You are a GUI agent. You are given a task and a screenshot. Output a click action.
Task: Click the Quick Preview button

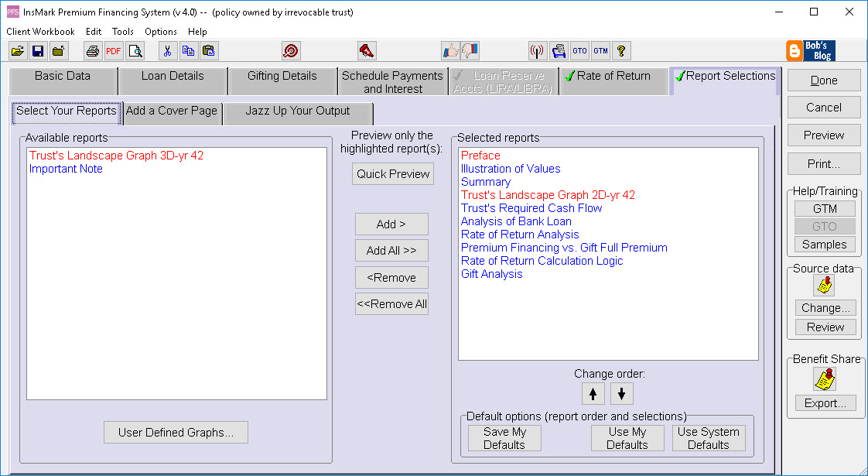[x=392, y=173]
